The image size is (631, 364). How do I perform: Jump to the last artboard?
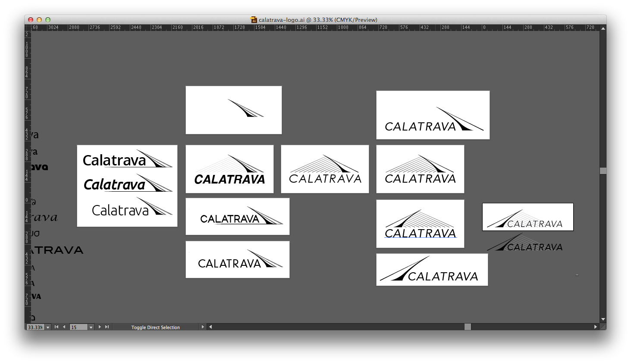[x=107, y=327]
